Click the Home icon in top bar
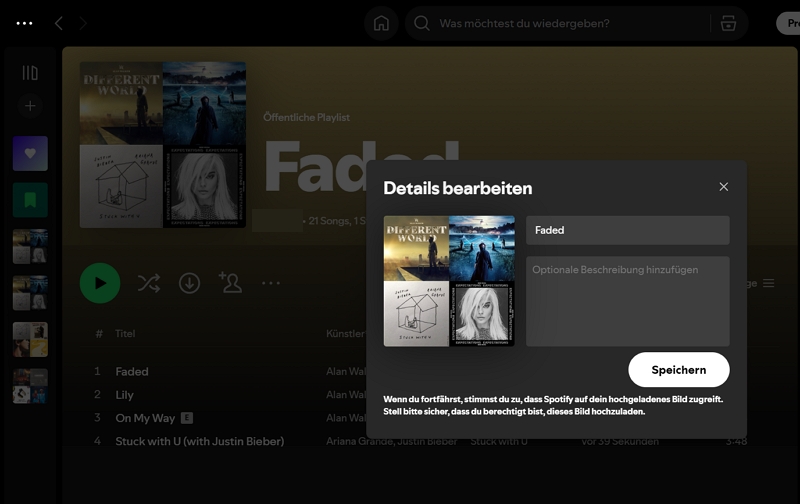The height and width of the screenshot is (504, 800). click(x=381, y=23)
